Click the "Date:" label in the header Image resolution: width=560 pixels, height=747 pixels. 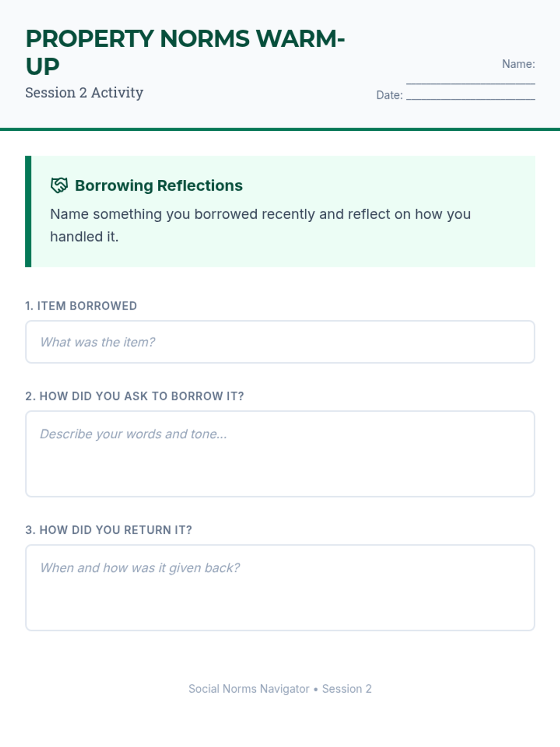pyautogui.click(x=389, y=95)
